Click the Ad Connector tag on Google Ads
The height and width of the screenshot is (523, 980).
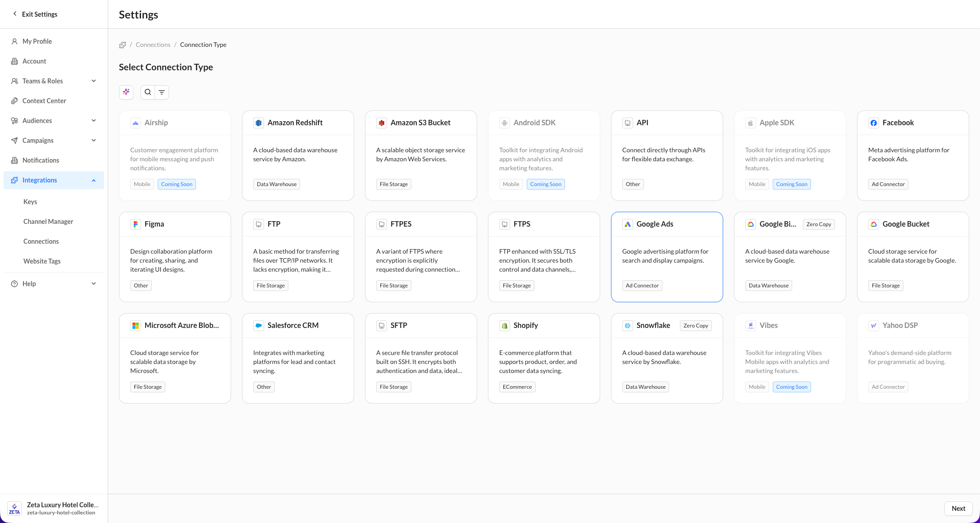click(x=642, y=286)
